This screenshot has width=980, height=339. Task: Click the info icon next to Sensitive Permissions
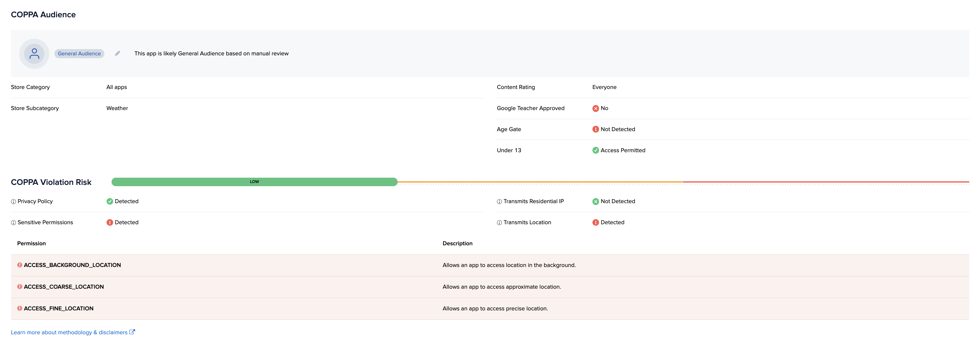(x=13, y=223)
